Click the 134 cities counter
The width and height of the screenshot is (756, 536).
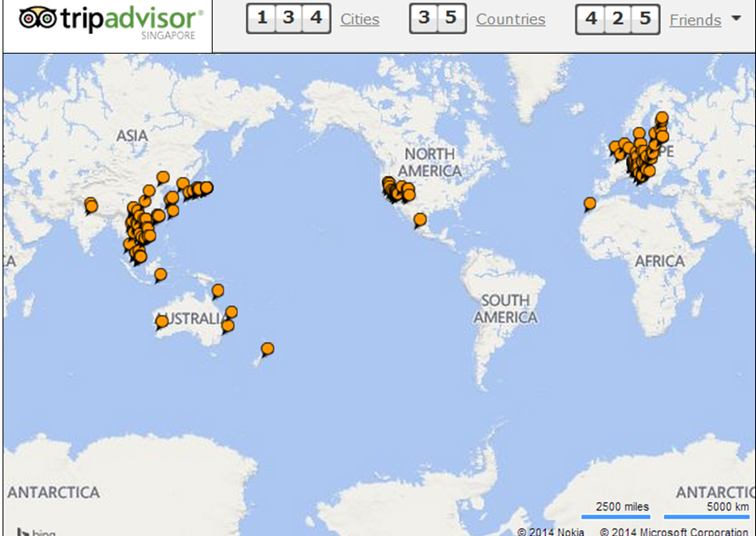(288, 19)
